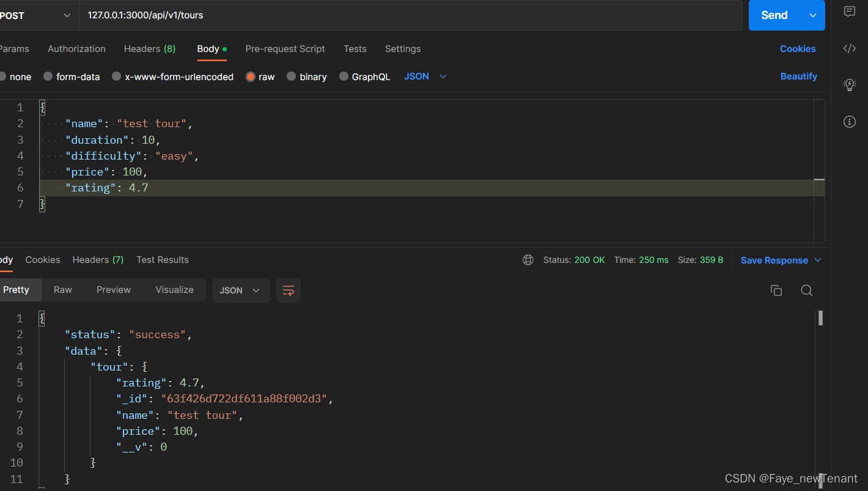The image size is (868, 491).
Task: Click the Beautify link
Action: coord(798,76)
